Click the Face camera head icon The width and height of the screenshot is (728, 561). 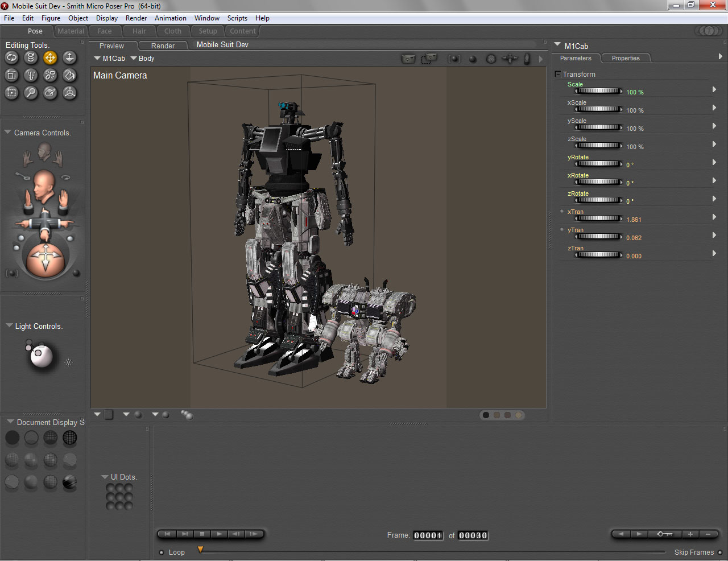pos(44,151)
